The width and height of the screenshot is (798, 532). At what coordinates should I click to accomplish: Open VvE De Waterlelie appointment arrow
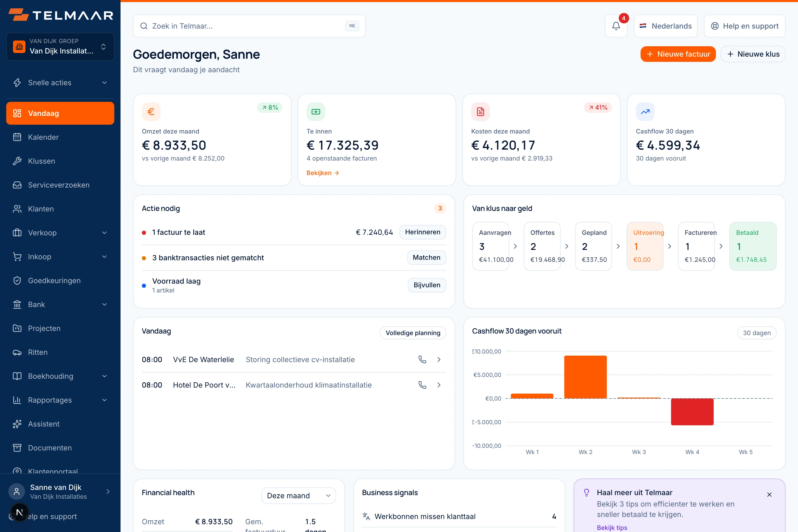[439, 360]
